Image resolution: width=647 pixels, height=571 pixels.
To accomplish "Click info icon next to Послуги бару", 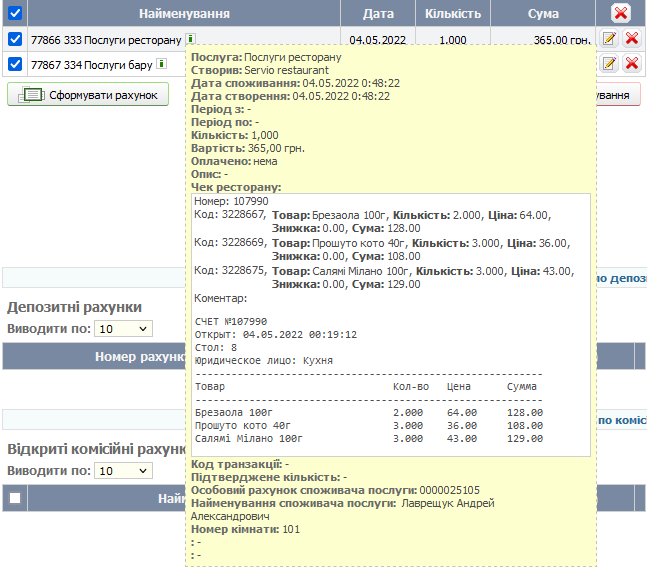I will click(161, 64).
